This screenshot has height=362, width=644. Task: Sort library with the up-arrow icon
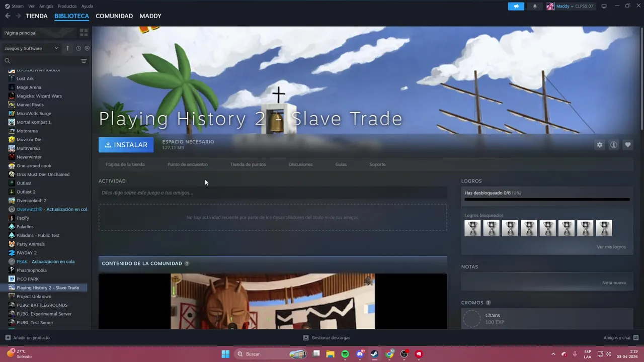tap(67, 48)
